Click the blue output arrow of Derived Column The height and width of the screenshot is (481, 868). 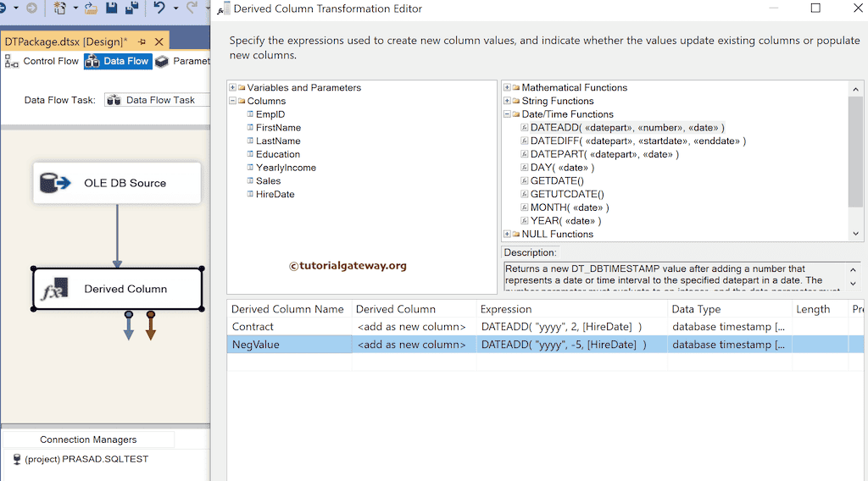point(129,326)
